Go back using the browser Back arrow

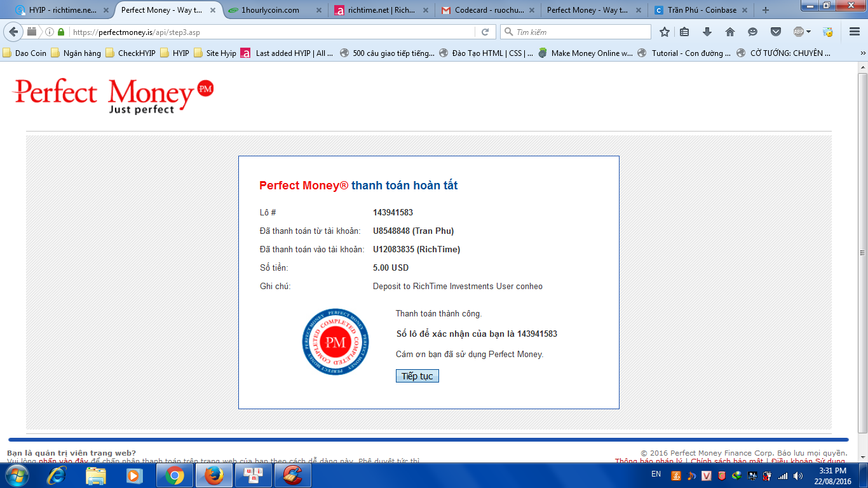(14, 32)
